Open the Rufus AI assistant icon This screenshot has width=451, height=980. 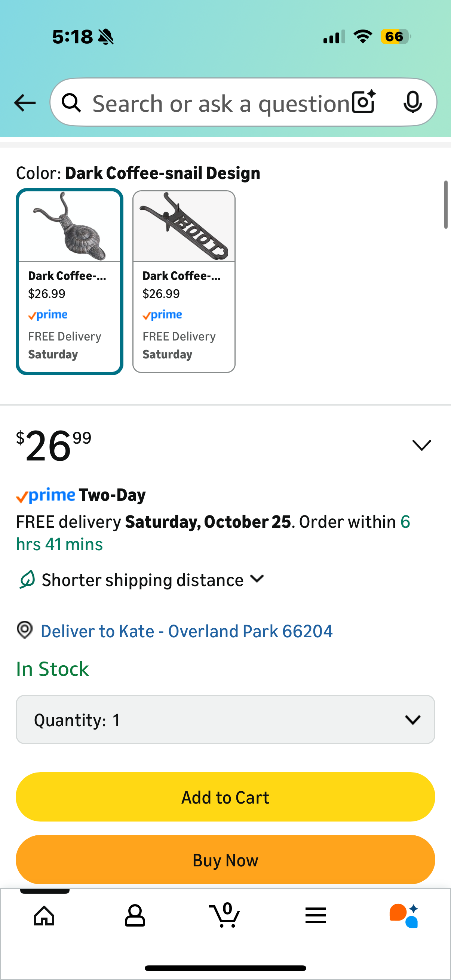(x=404, y=915)
